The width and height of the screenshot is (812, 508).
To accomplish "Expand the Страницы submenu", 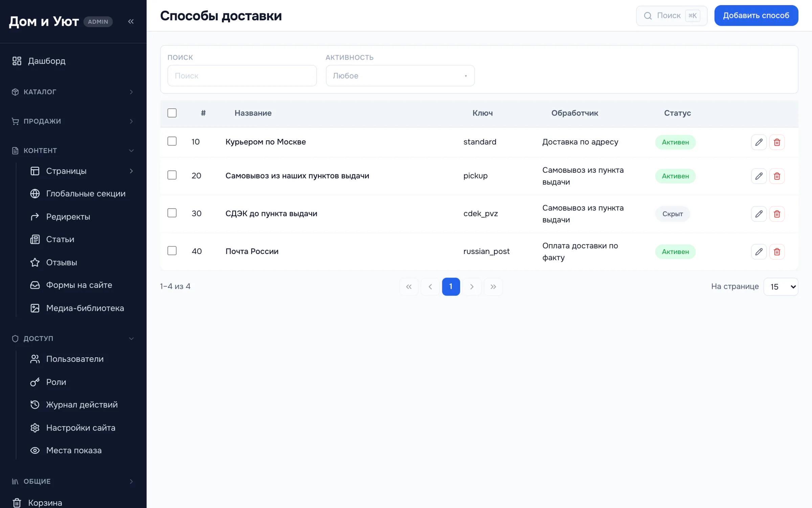I will coord(131,171).
